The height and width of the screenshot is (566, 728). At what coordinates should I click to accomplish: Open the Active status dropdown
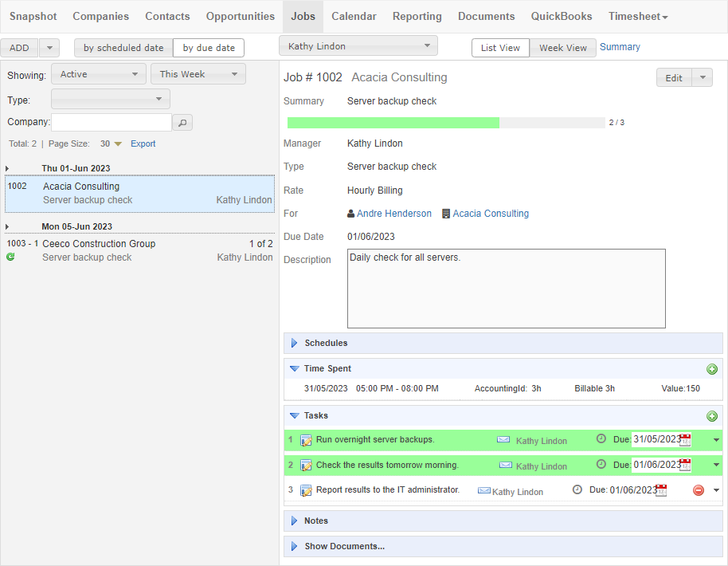point(99,74)
